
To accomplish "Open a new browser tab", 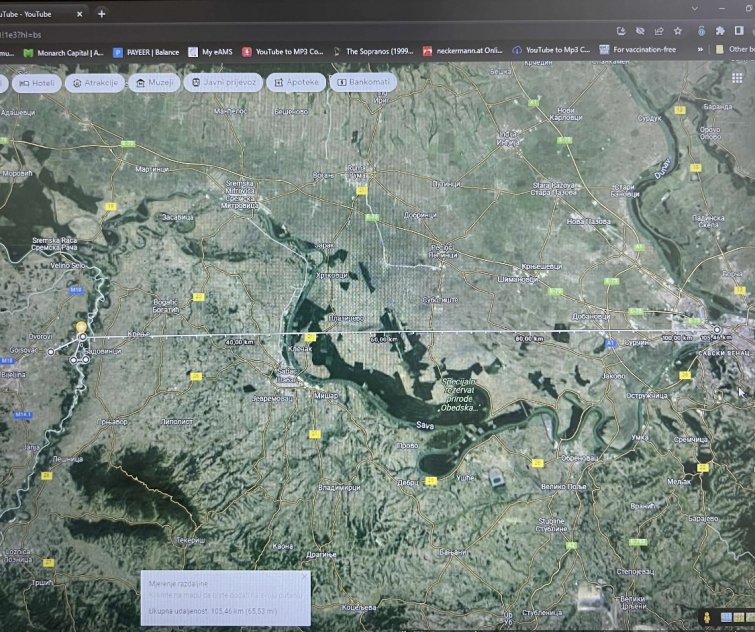I will 101,14.
